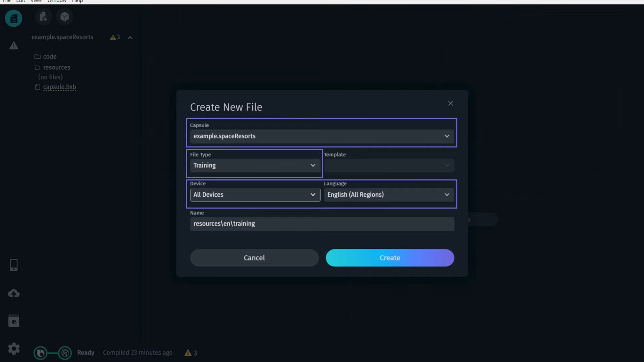Open the warnings triangle panel in sidebar

(14, 45)
